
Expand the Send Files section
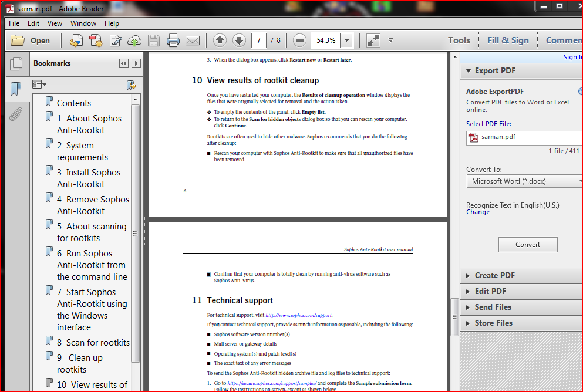[468, 307]
